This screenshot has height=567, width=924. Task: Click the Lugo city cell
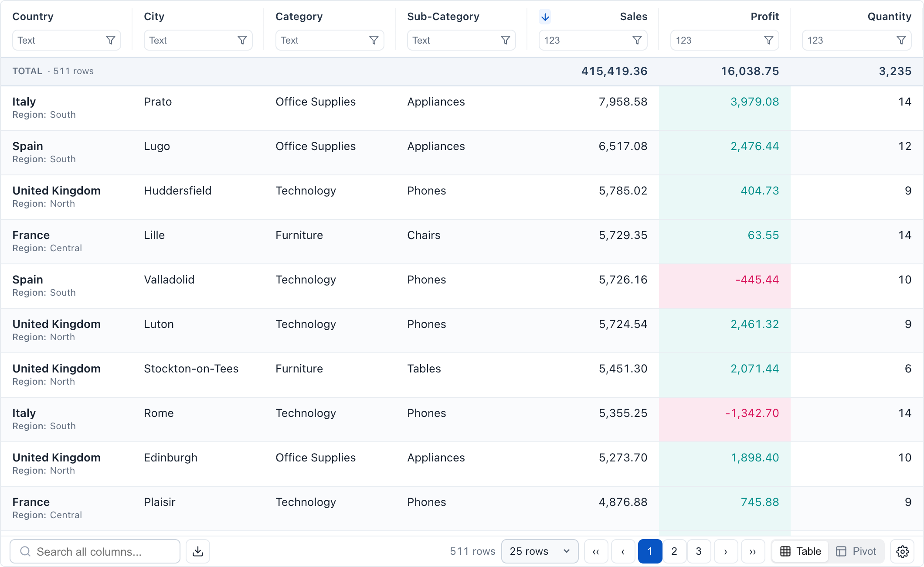click(157, 146)
